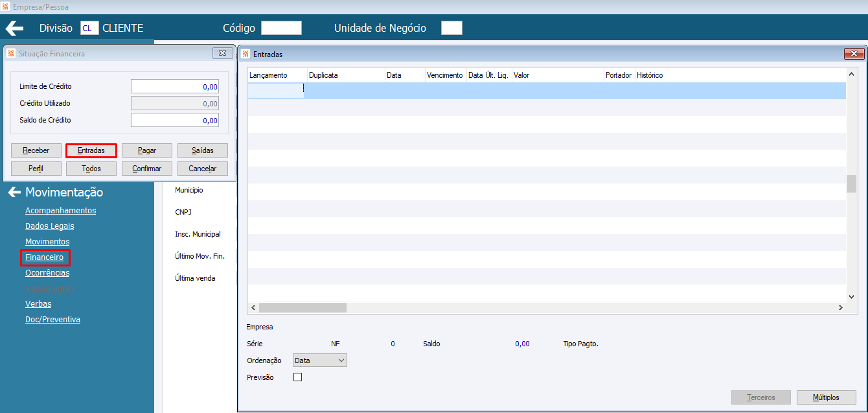Click the vertical scrollbar down arrow in Entradas
This screenshot has height=413, width=868.
[852, 296]
